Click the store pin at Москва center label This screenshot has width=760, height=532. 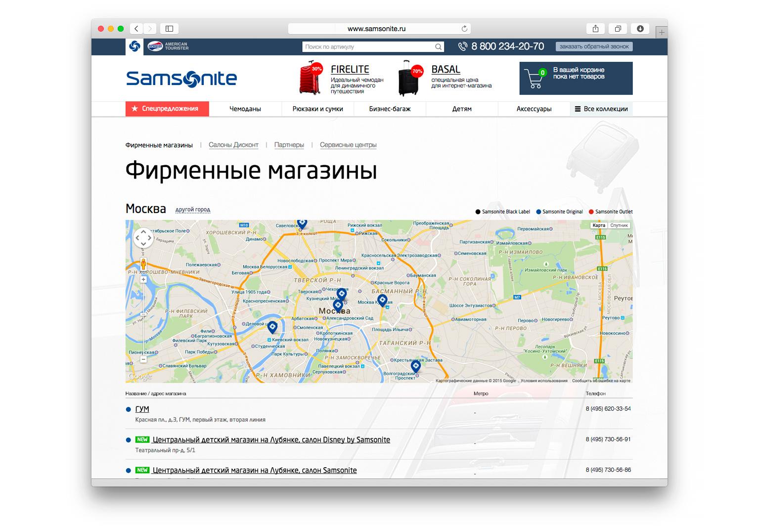tap(338, 305)
